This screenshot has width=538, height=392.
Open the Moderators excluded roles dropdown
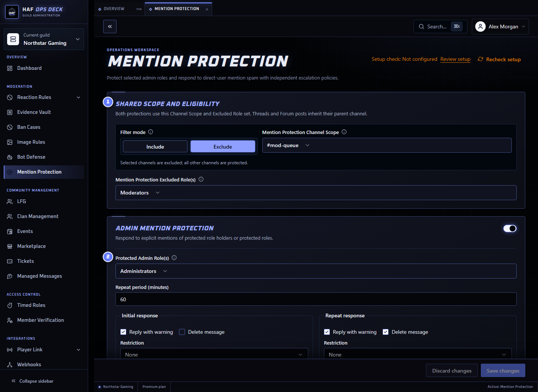coord(316,193)
